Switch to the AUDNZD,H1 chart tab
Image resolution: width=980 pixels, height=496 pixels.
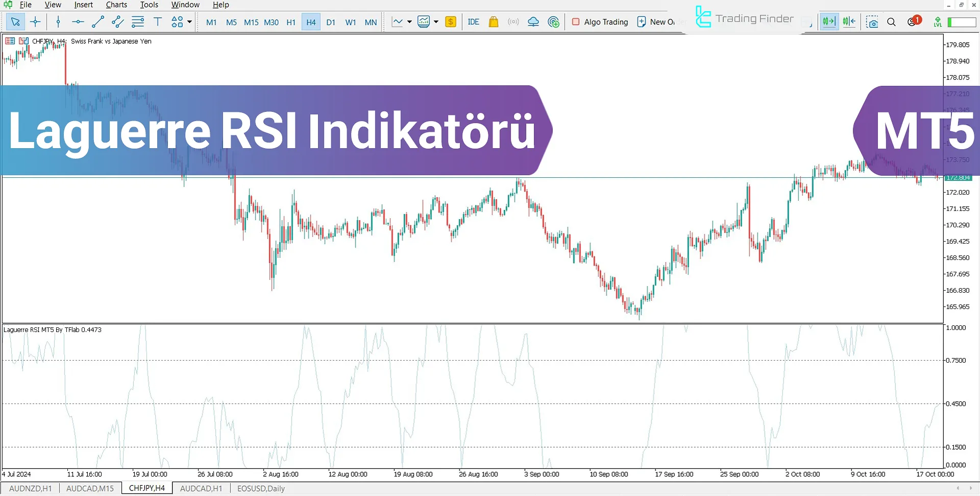pos(31,488)
